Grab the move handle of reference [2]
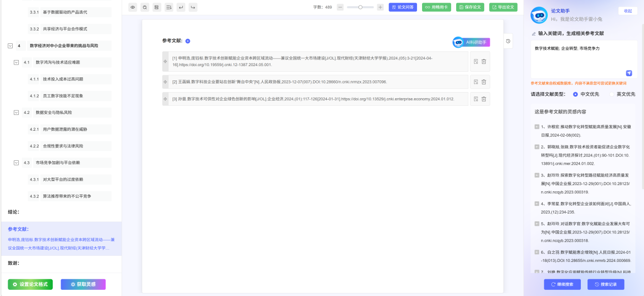The width and height of the screenshot is (644, 296). pyautogui.click(x=165, y=82)
